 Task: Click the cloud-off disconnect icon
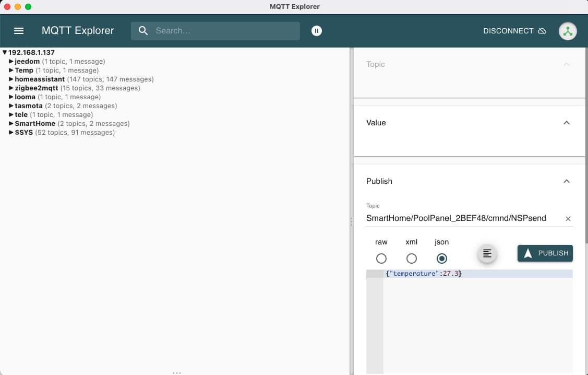coord(542,31)
